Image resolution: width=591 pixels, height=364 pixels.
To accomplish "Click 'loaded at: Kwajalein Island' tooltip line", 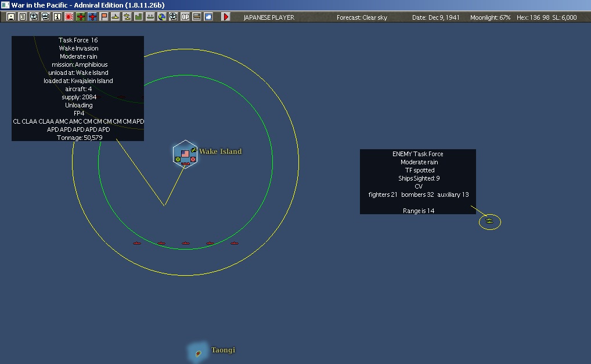I will click(x=78, y=81).
